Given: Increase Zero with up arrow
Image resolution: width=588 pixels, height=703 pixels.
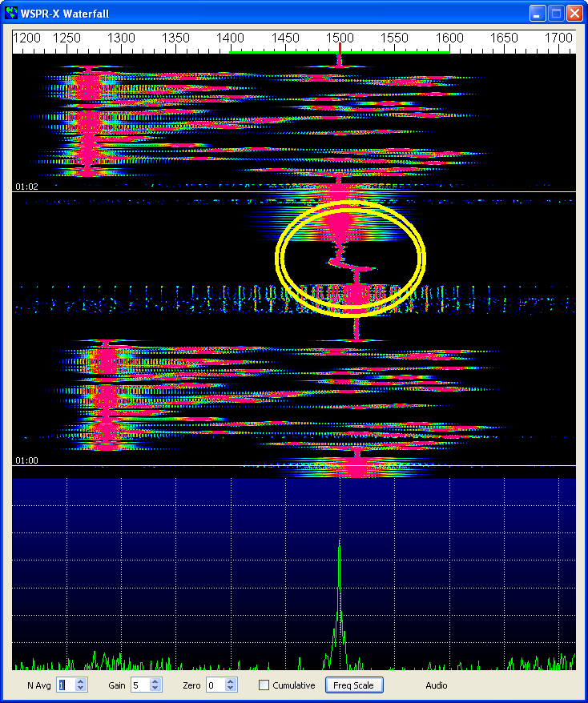Looking at the screenshot, I should point(230,681).
